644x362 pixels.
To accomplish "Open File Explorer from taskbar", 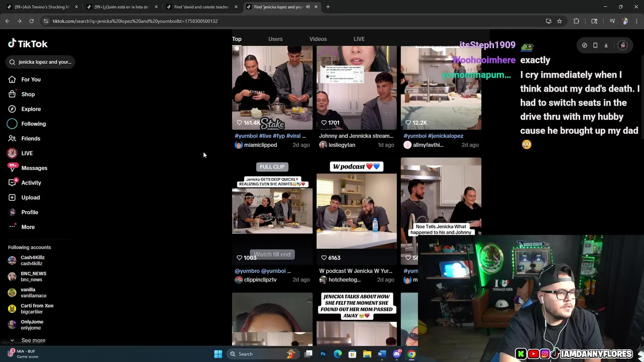I will point(367,354).
